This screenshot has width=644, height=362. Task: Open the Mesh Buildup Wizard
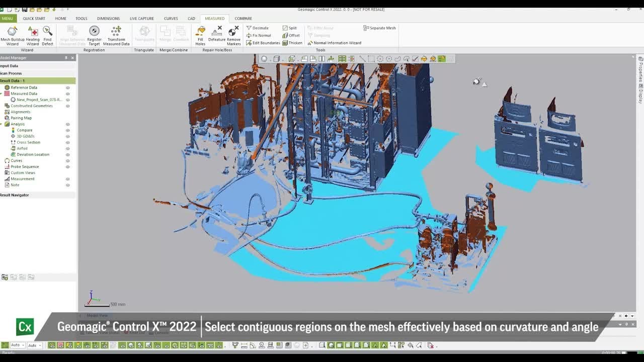[x=12, y=36]
